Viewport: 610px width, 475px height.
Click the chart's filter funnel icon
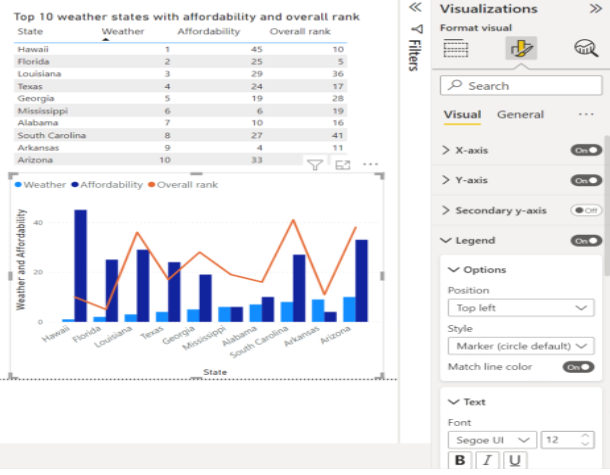314,165
